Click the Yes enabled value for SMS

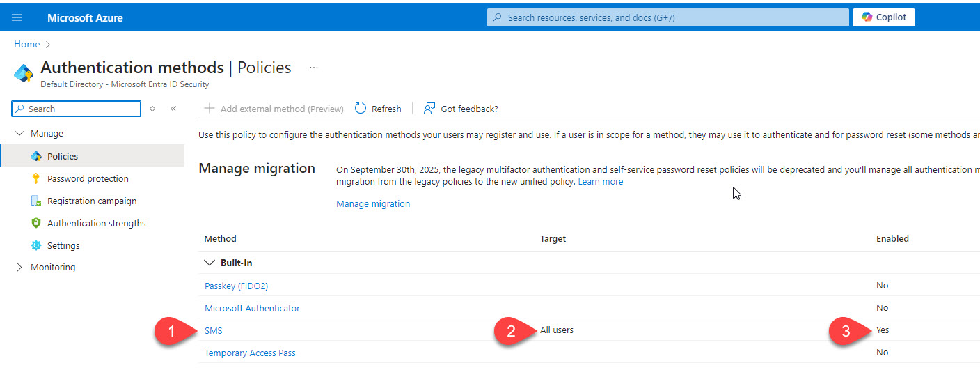click(x=883, y=330)
